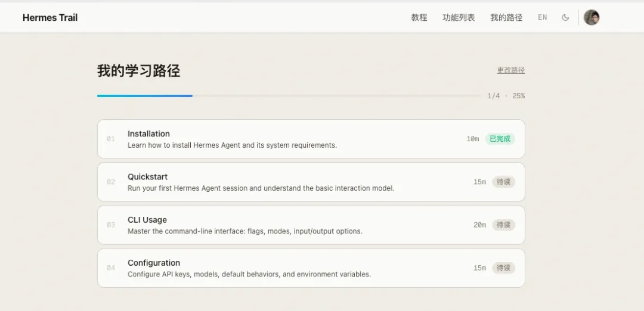Click the 10m duration on Installation
The image size is (644, 311).
click(x=473, y=139)
